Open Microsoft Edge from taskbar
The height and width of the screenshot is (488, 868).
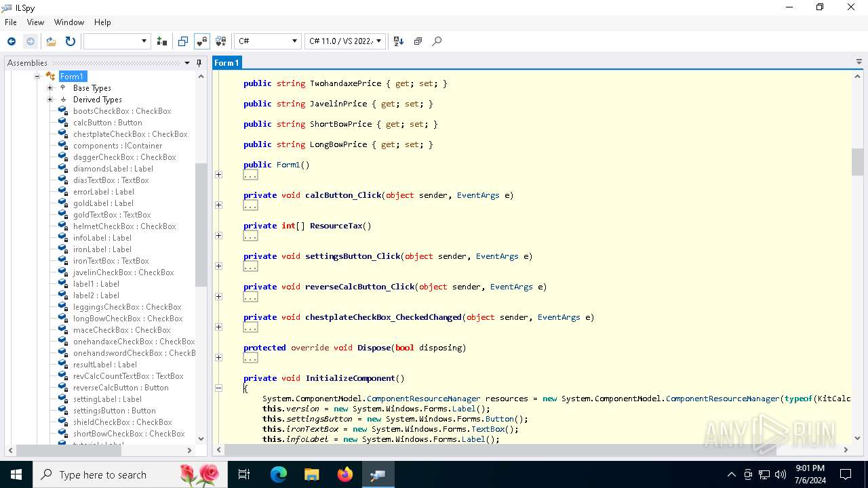pyautogui.click(x=279, y=474)
